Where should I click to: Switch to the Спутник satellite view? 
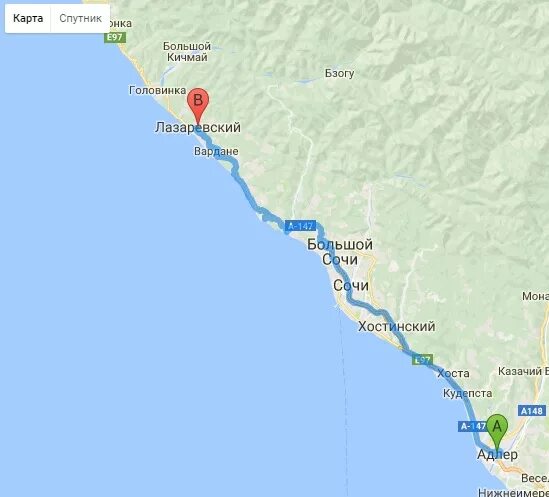pyautogui.click(x=80, y=18)
